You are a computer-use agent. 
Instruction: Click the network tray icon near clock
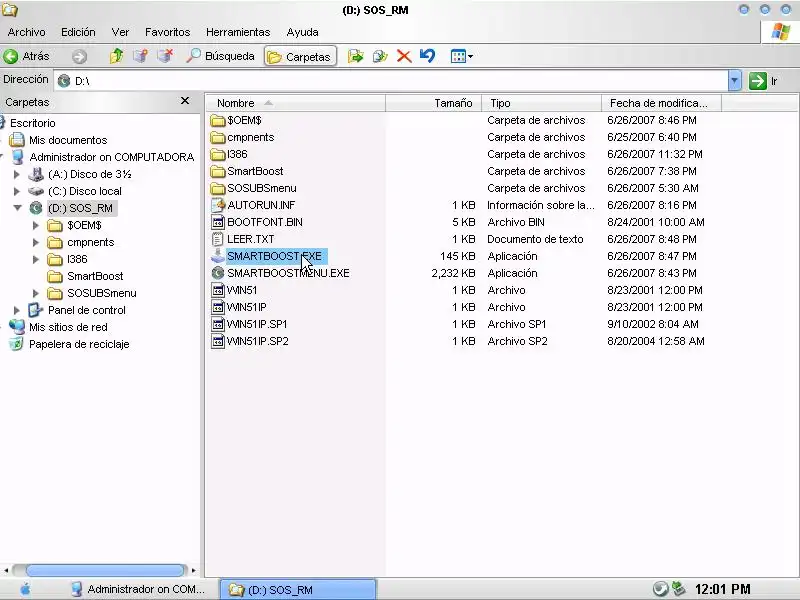point(679,589)
